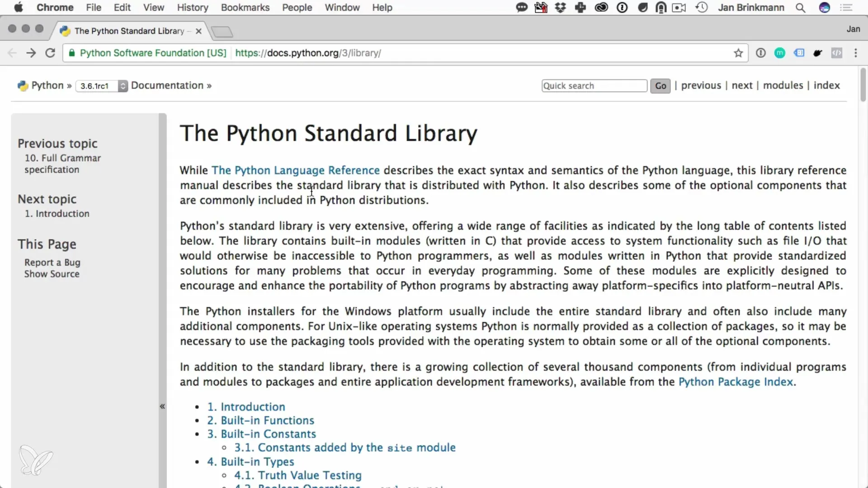Open the History menu
The image size is (868, 488).
click(193, 8)
